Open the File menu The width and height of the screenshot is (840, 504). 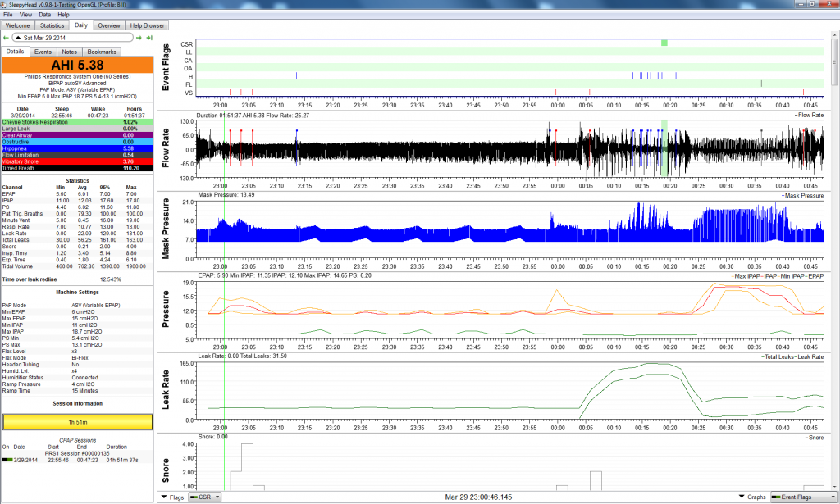[x=9, y=15]
